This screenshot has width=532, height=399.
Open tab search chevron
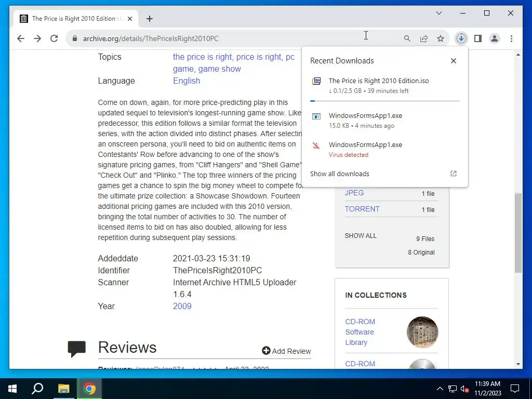438,13
